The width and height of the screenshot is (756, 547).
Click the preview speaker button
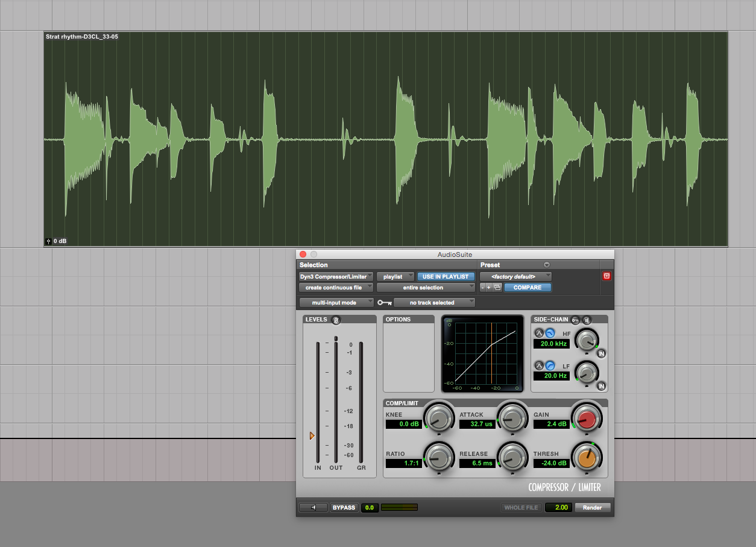[313, 507]
